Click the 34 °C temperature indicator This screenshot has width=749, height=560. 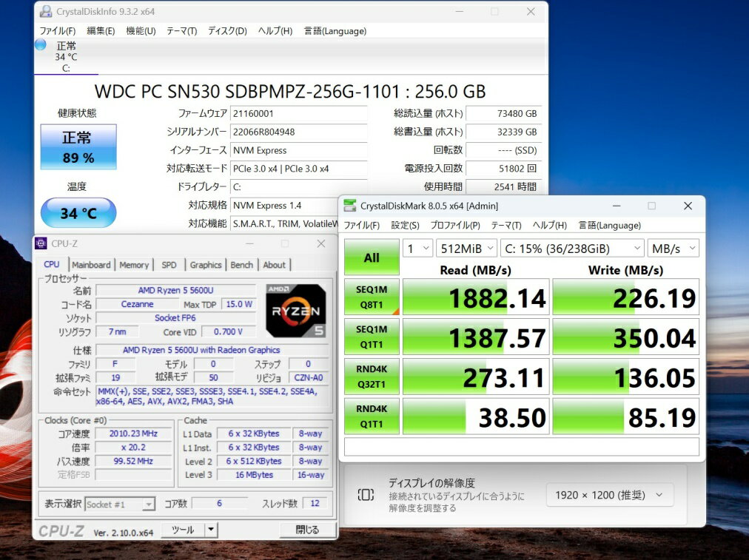(78, 213)
